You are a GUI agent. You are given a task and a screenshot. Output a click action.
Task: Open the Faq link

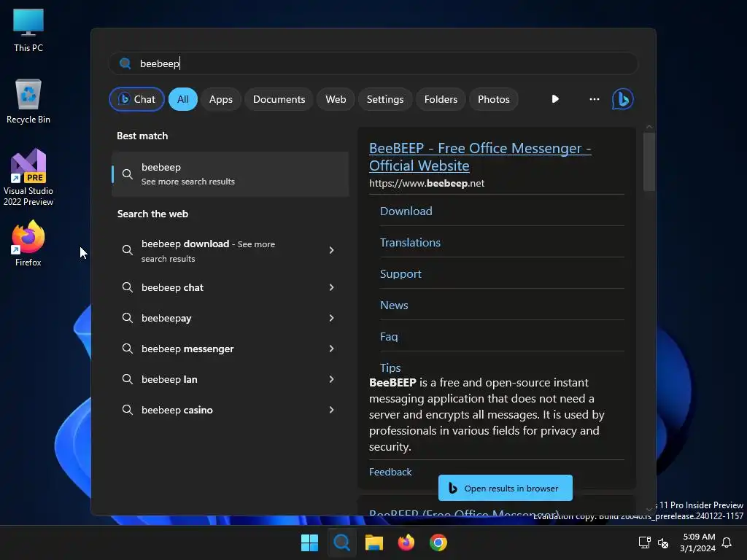(x=389, y=337)
